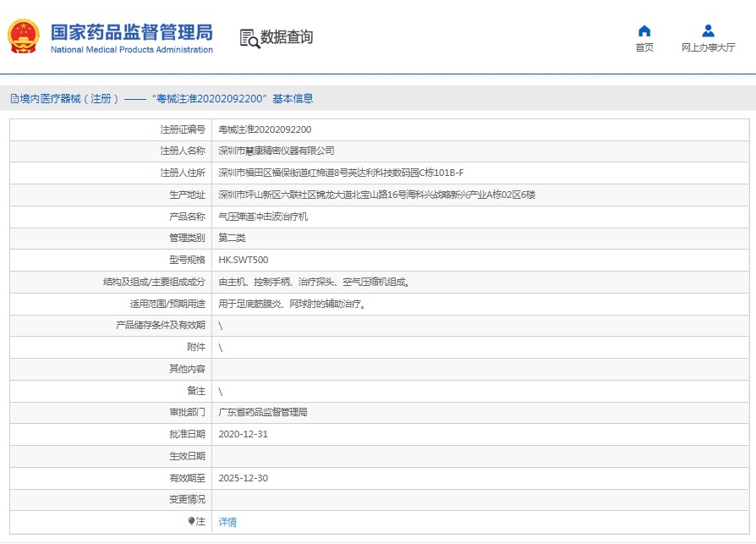The image size is (756, 544).
Task: Select registration number 粤械注准20202092200 value
Action: (265, 129)
